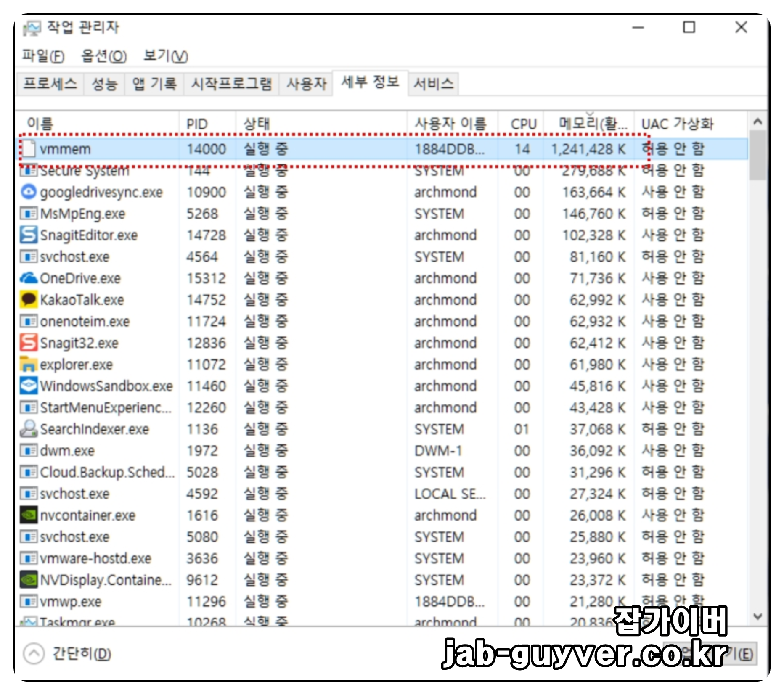Click the SnagitEditor.exe icon

click(29, 235)
